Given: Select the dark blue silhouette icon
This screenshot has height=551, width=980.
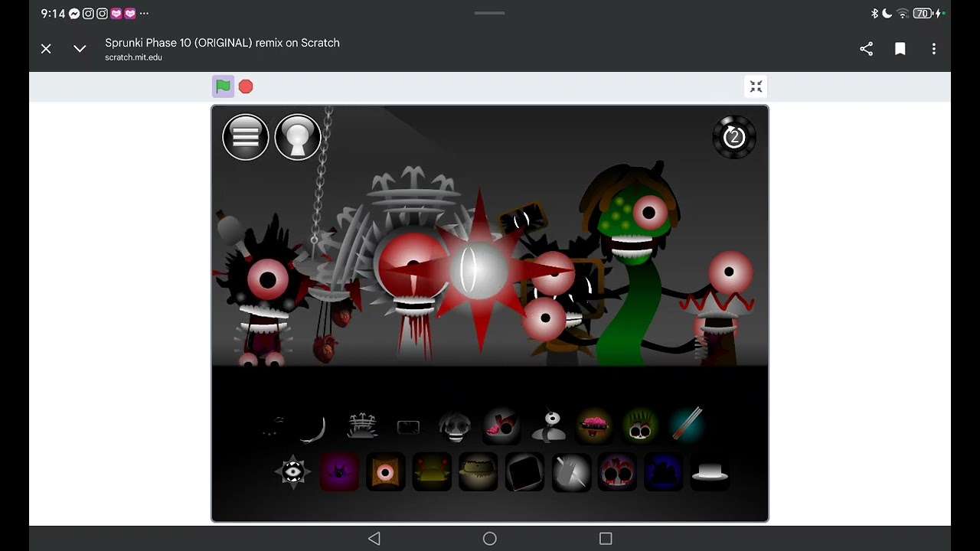Looking at the screenshot, I should click(x=663, y=472).
